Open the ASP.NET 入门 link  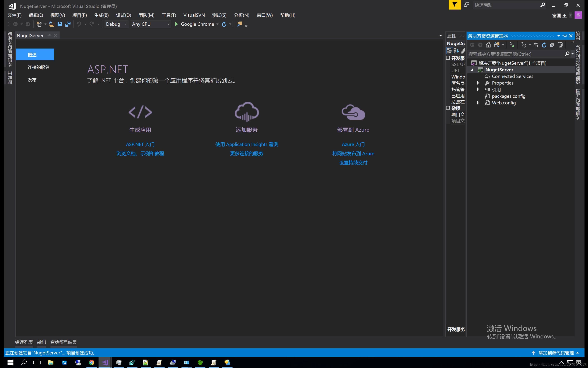tap(140, 144)
